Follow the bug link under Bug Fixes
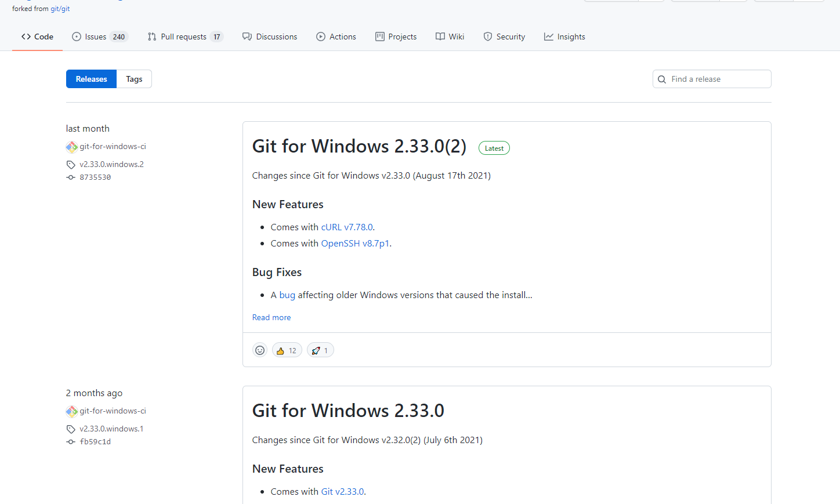This screenshot has height=504, width=840. (287, 295)
